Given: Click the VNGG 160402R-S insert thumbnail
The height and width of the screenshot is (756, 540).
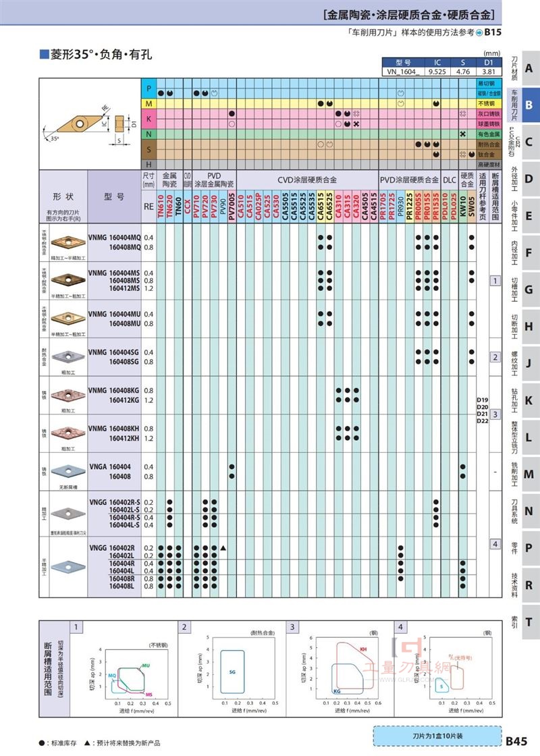Looking at the screenshot, I should (68, 513).
